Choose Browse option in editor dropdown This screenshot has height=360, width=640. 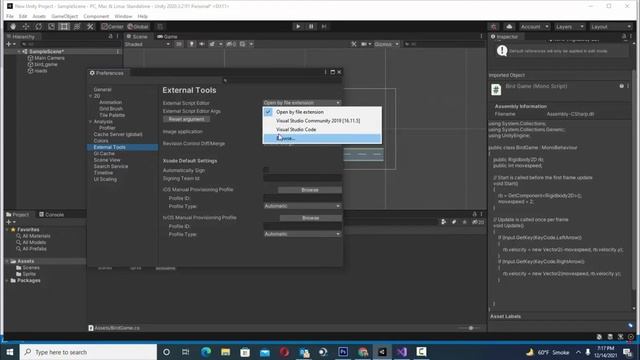coord(322,138)
